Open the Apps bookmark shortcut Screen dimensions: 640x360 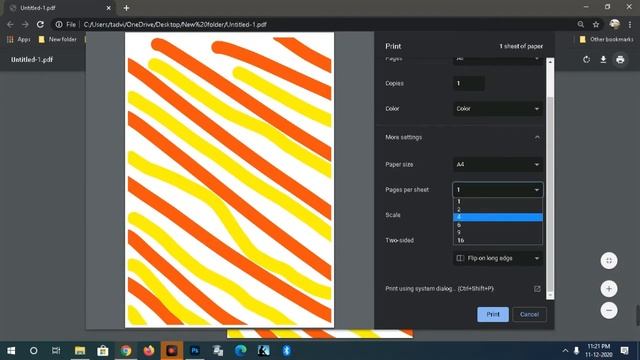tap(19, 39)
